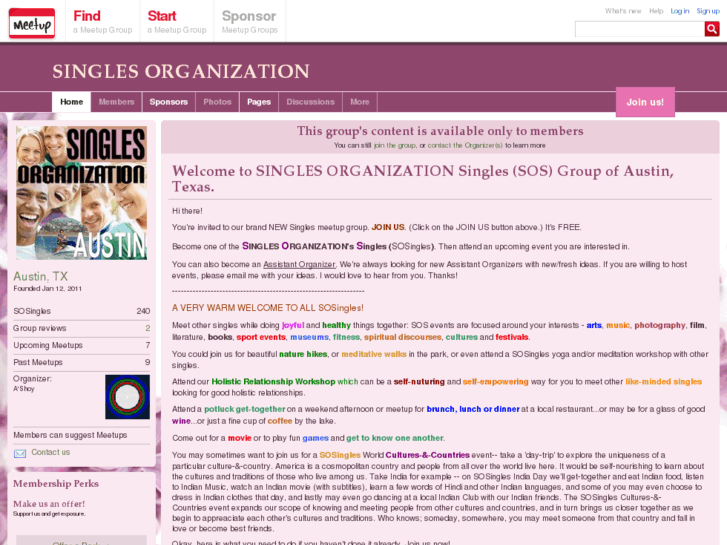The height and width of the screenshot is (545, 727).
Task: Click the Contact us link
Action: tap(51, 452)
